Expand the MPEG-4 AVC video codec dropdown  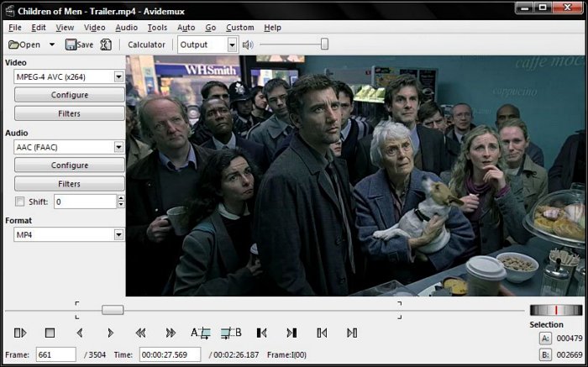(x=118, y=77)
